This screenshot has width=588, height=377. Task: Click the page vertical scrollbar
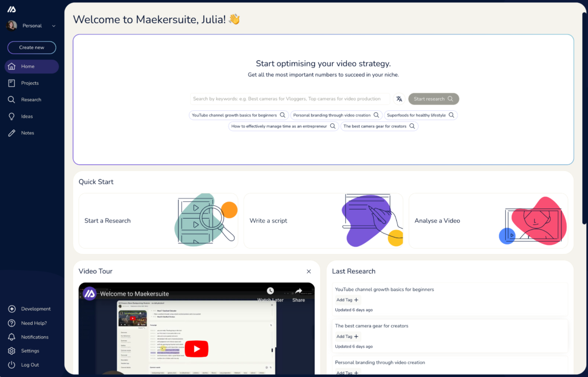tap(584, 118)
